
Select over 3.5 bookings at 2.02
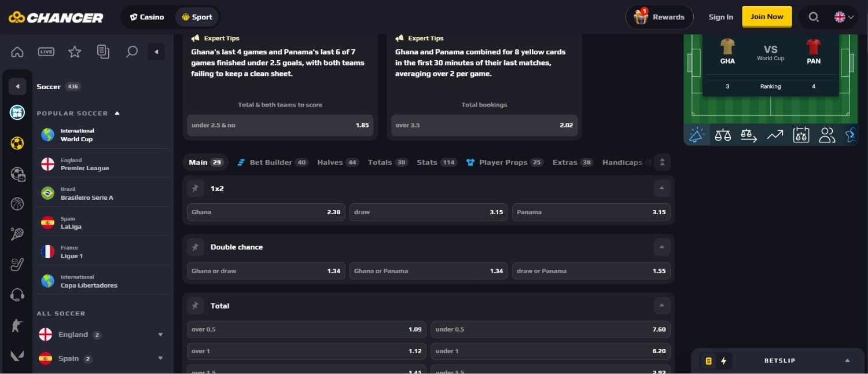click(484, 125)
